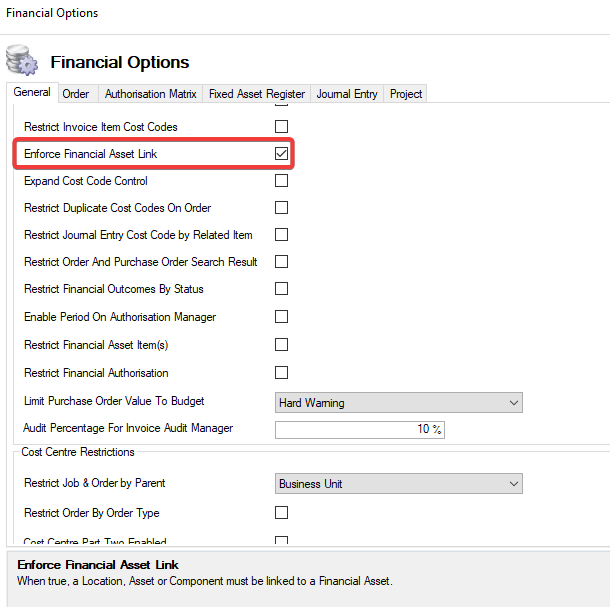
Task: Uncheck Enforce Financial Asset Link checkbox
Action: point(281,154)
